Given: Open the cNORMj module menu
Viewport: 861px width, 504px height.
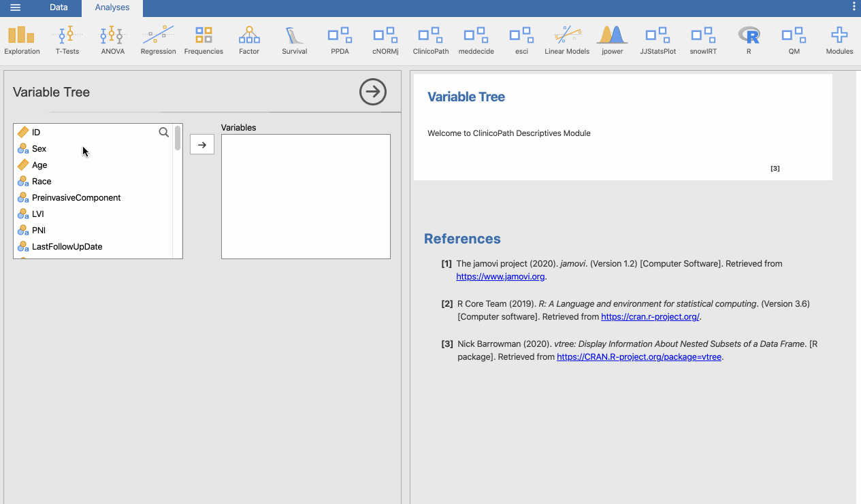Looking at the screenshot, I should pyautogui.click(x=385, y=41).
